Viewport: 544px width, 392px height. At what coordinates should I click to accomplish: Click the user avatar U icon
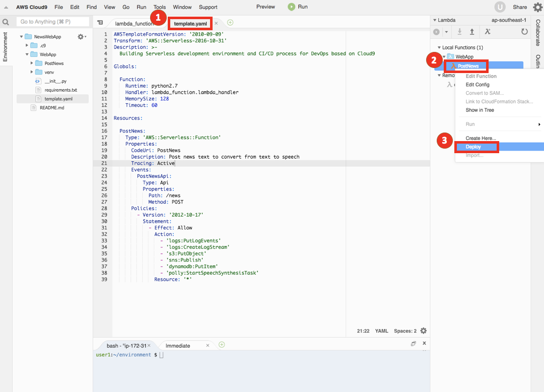point(500,7)
